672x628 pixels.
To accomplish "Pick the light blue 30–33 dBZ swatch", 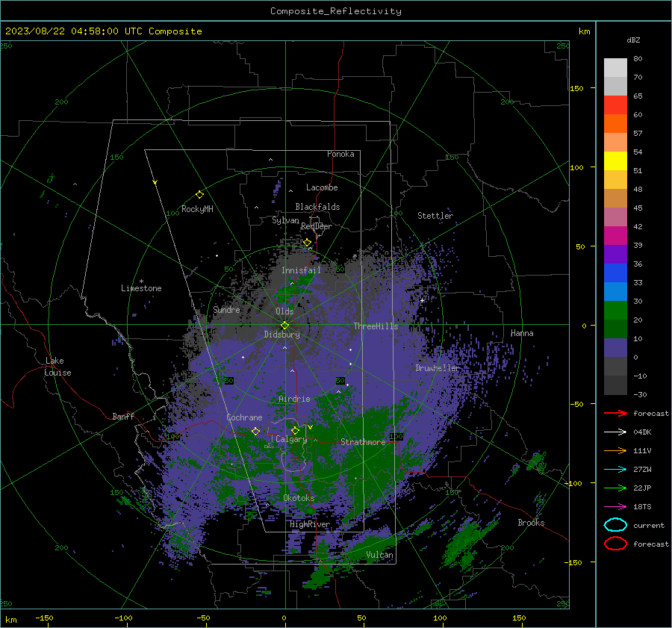I will pos(615,292).
